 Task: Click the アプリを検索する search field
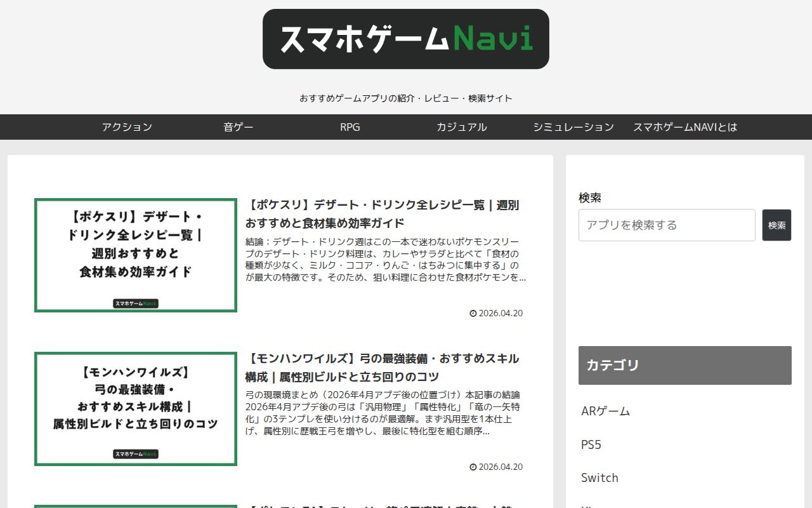[x=667, y=225]
